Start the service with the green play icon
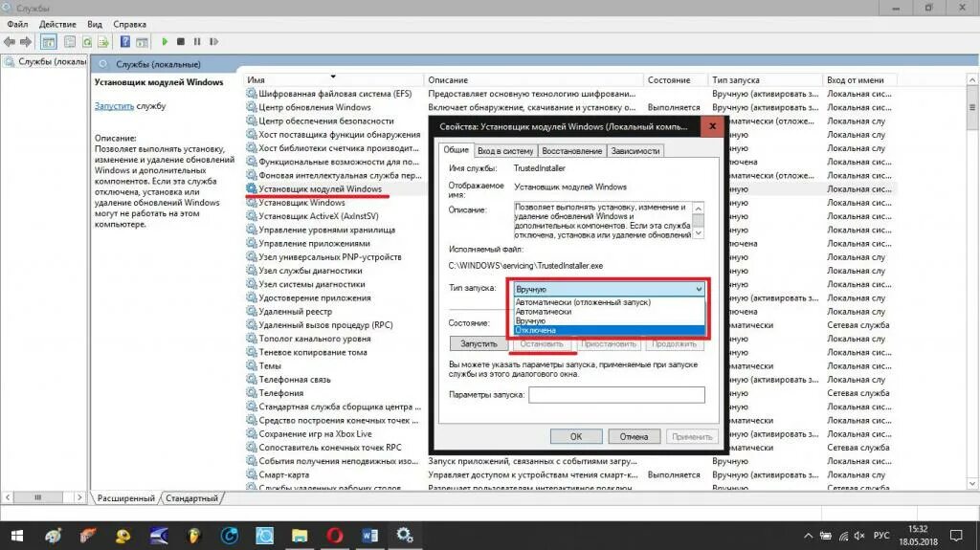Image resolution: width=980 pixels, height=550 pixels. coord(165,42)
